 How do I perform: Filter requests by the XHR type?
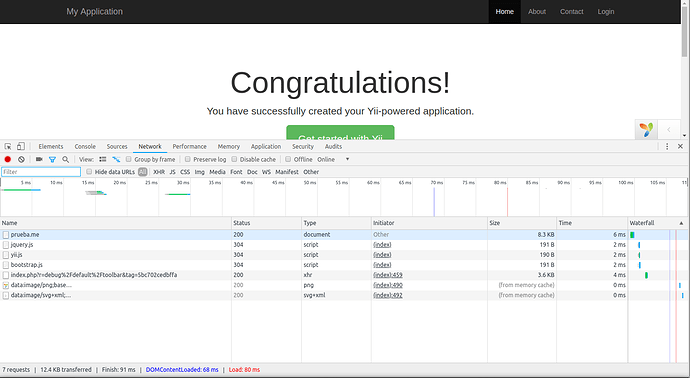click(159, 172)
